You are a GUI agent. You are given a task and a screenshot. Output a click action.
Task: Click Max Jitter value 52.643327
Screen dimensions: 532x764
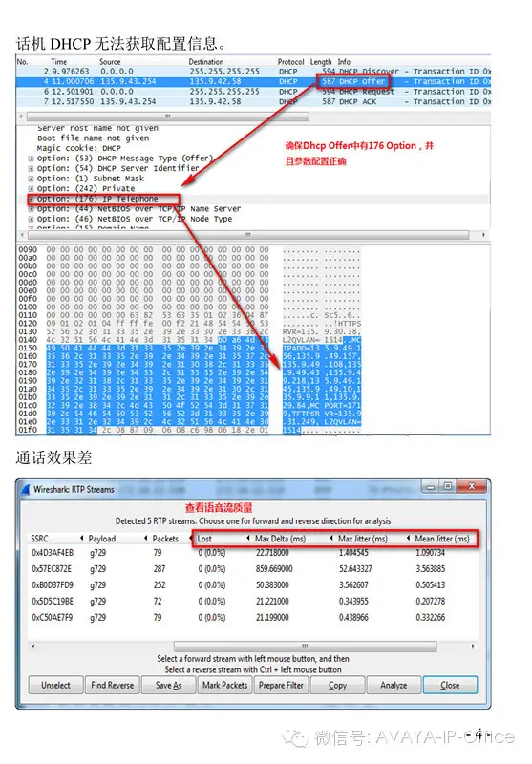click(x=355, y=568)
